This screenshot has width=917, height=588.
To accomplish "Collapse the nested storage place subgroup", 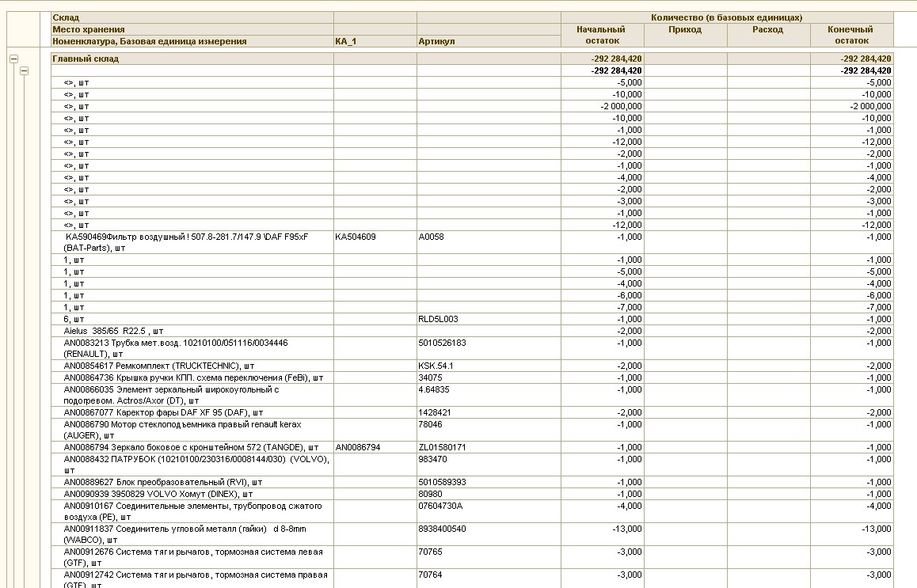I will click(x=24, y=70).
